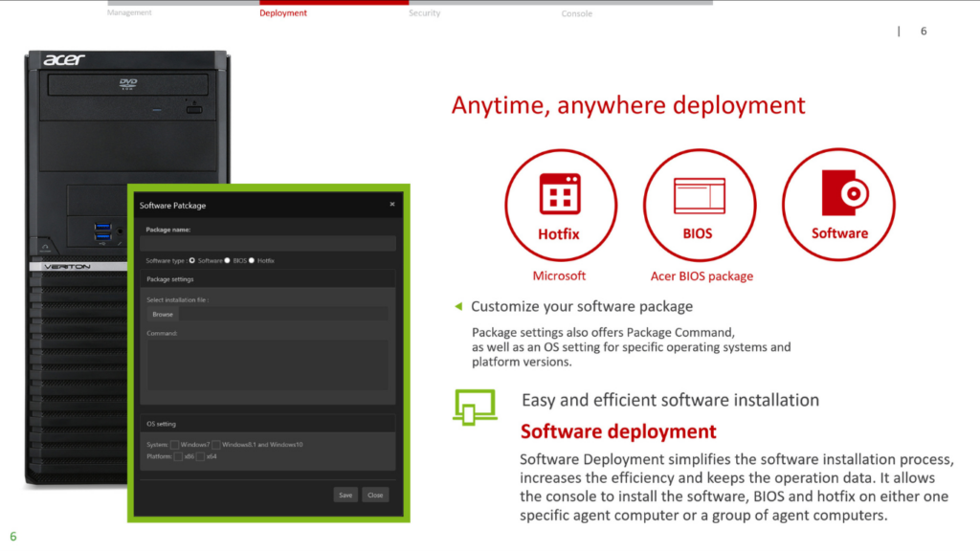Click the Software disc icon
The height and width of the screenshot is (551, 980).
click(x=839, y=194)
